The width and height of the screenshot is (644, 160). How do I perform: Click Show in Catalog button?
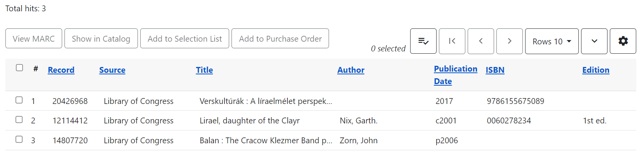tap(101, 39)
